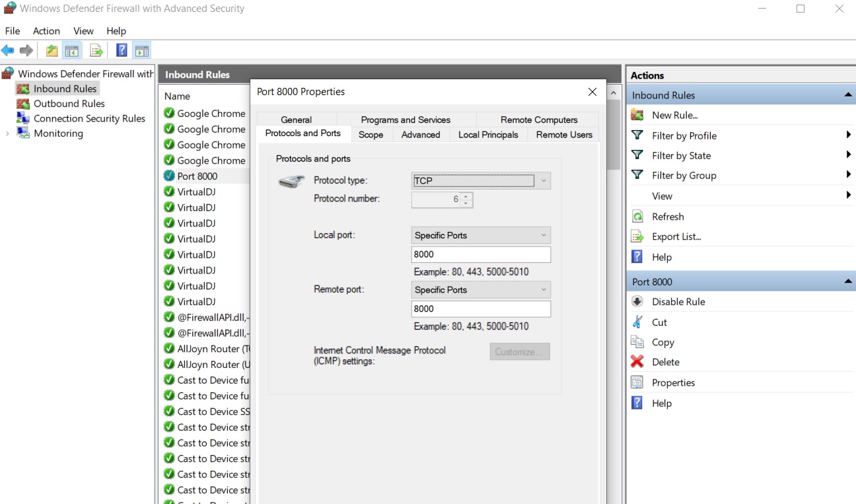Click the blue Help toolbar icon
Viewport: 856px width, 504px height.
click(122, 50)
